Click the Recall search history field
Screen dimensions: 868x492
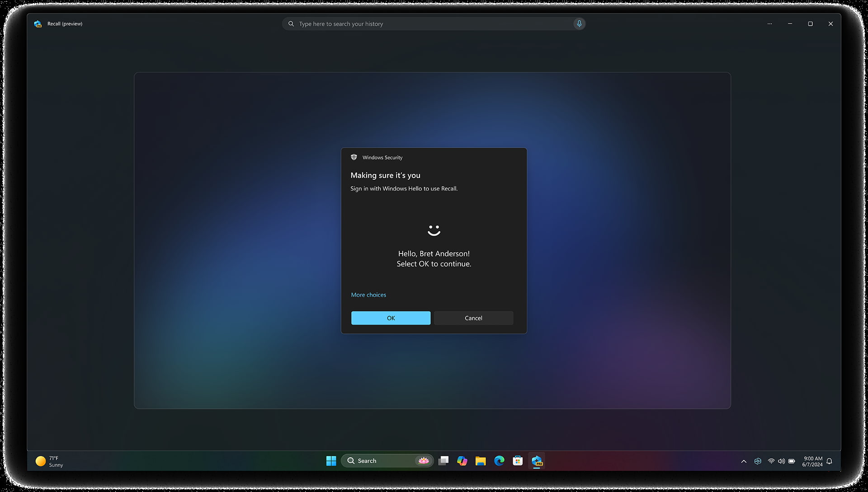434,24
